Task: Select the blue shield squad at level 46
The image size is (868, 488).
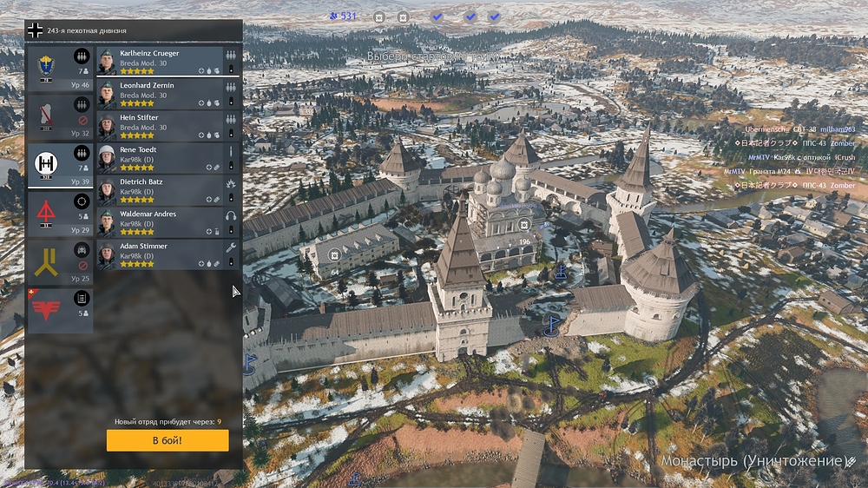Action: [x=60, y=68]
